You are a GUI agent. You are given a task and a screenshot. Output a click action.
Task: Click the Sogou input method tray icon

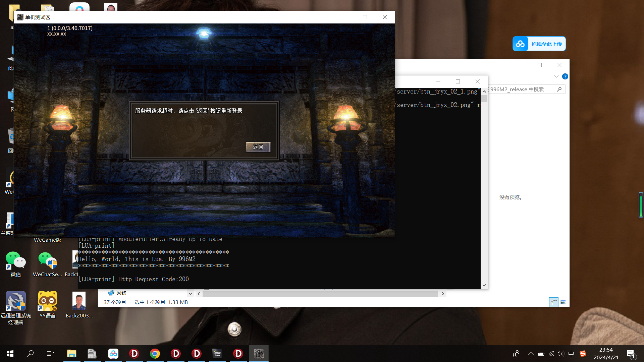[583, 354]
